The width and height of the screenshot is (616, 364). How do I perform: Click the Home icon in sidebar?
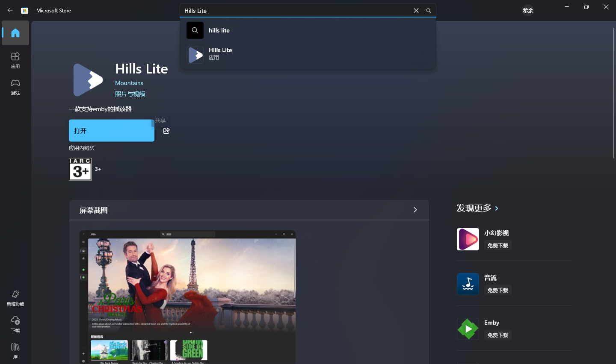click(x=15, y=33)
